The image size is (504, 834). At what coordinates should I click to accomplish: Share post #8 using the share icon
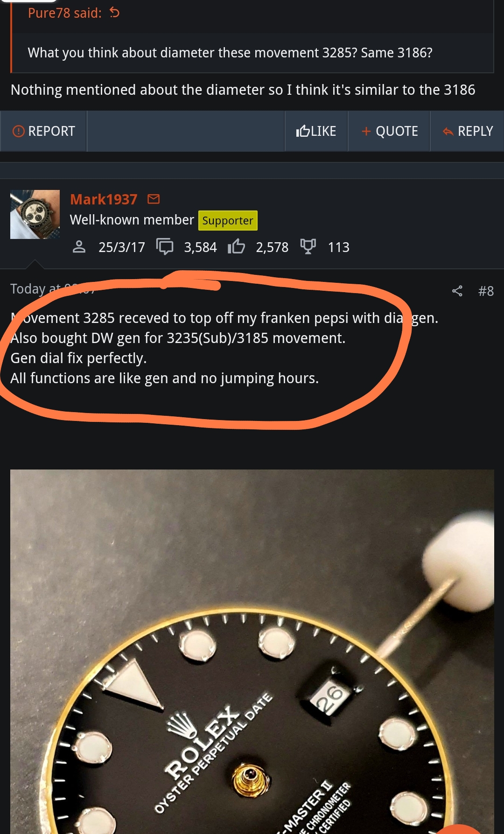coord(457,291)
